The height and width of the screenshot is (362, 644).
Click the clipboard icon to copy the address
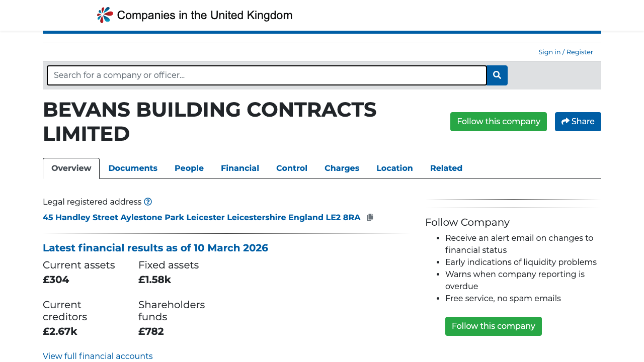point(370,217)
